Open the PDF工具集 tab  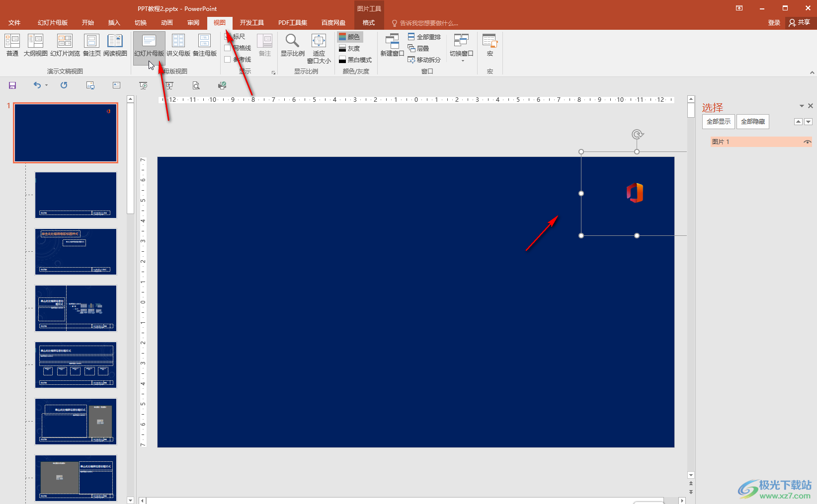click(293, 23)
